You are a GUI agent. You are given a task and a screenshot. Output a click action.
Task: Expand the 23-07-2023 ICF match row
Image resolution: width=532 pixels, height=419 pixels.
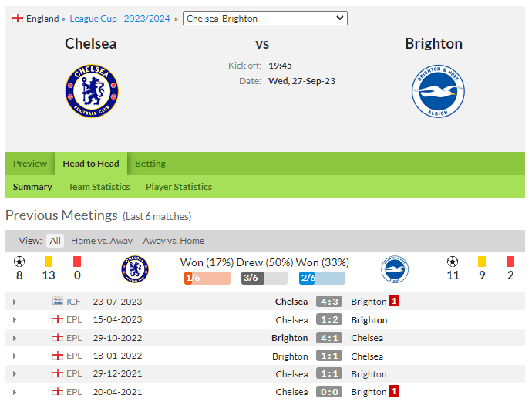pyautogui.click(x=14, y=302)
